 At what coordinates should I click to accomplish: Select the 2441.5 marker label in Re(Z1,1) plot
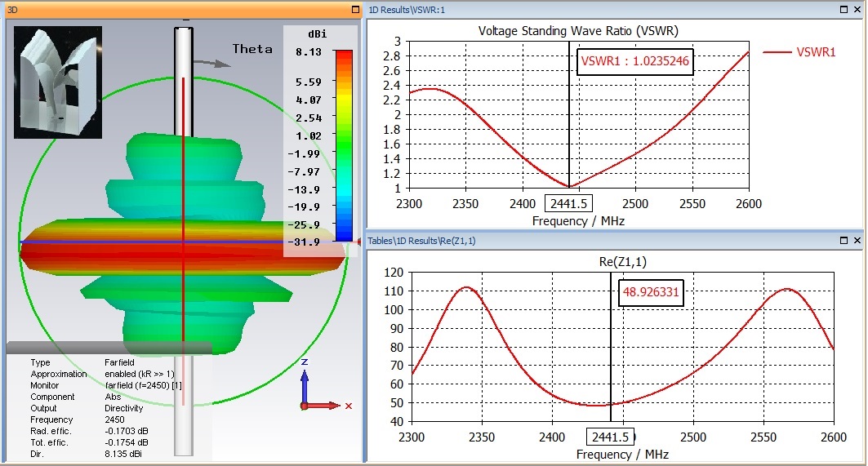point(609,437)
